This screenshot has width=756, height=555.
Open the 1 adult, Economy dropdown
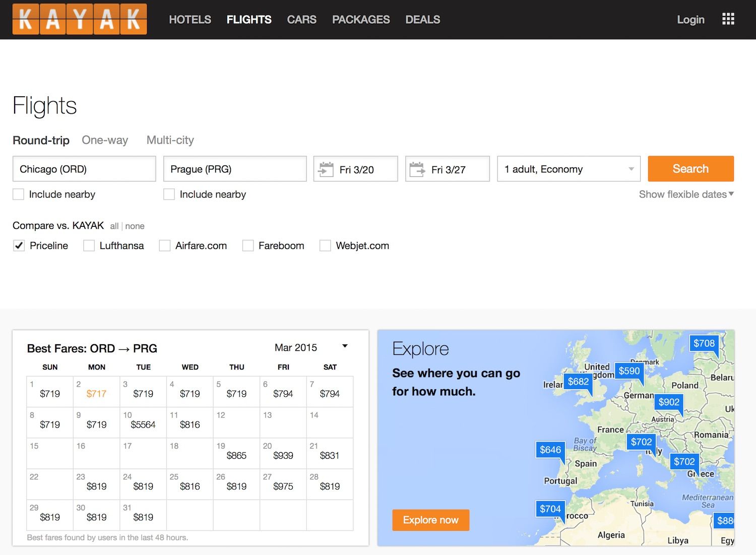coord(569,169)
